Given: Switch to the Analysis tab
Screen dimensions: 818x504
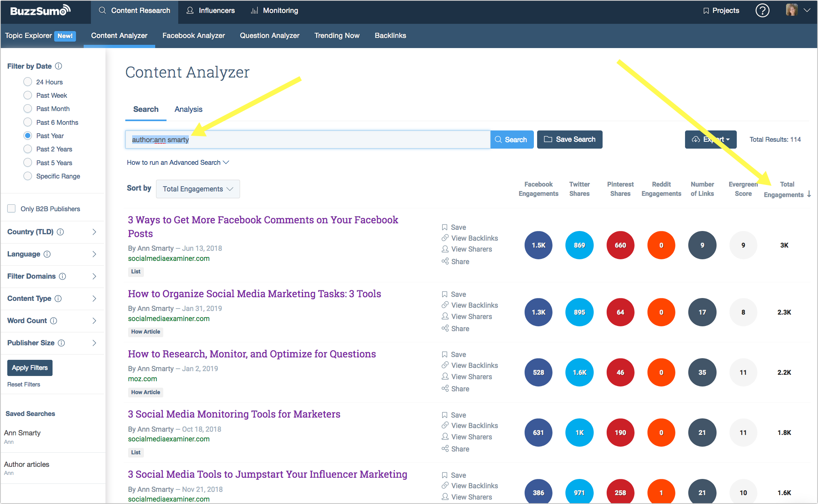Looking at the screenshot, I should tap(188, 109).
